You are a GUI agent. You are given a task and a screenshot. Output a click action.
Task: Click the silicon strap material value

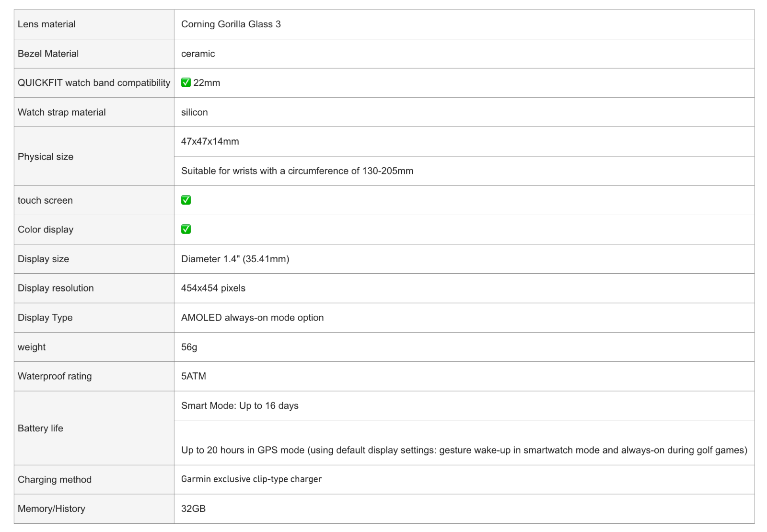[x=195, y=112]
